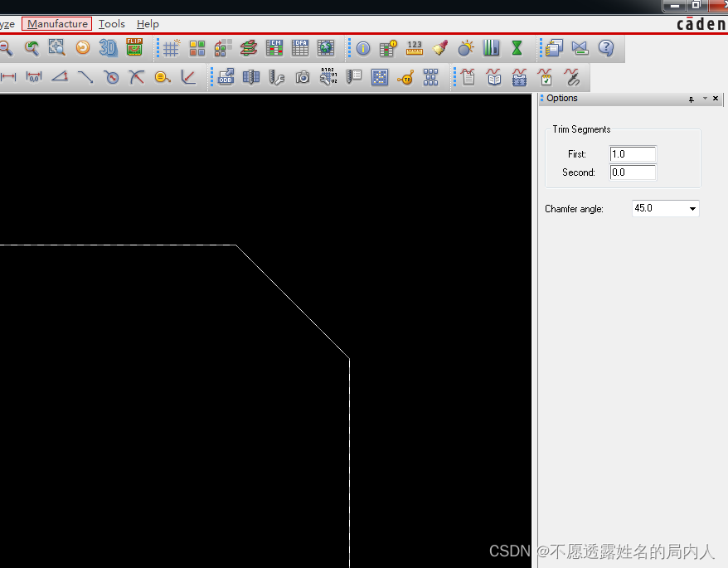Select the angular dimension tool
The height and width of the screenshot is (568, 728).
tap(60, 76)
